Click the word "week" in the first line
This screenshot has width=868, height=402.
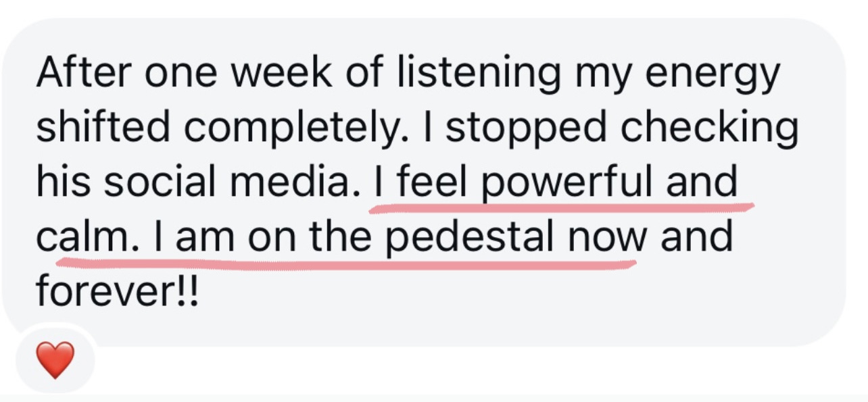(x=284, y=72)
